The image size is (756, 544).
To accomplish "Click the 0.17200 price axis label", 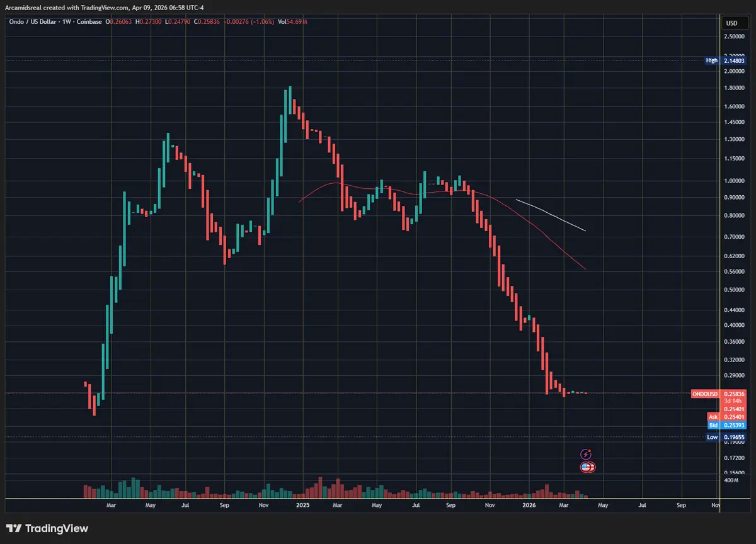I will [735, 458].
